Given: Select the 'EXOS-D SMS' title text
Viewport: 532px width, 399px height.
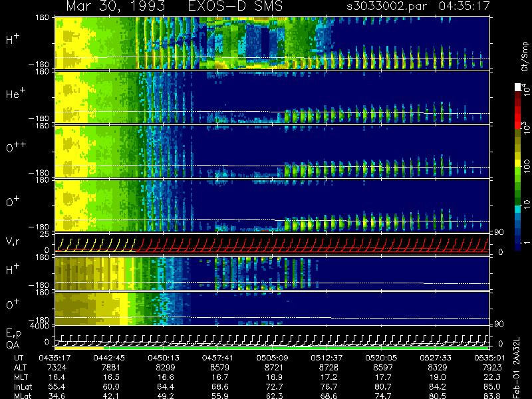Looking at the screenshot, I should [x=235, y=6].
